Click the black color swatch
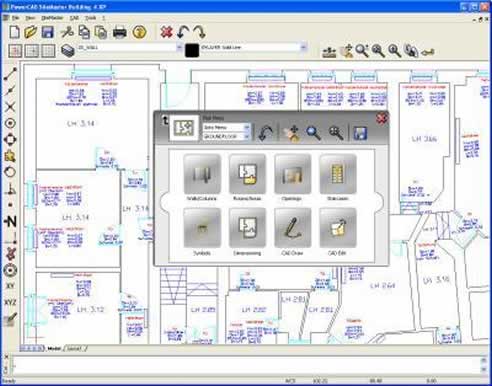This screenshot has height=386, width=492. tap(192, 50)
